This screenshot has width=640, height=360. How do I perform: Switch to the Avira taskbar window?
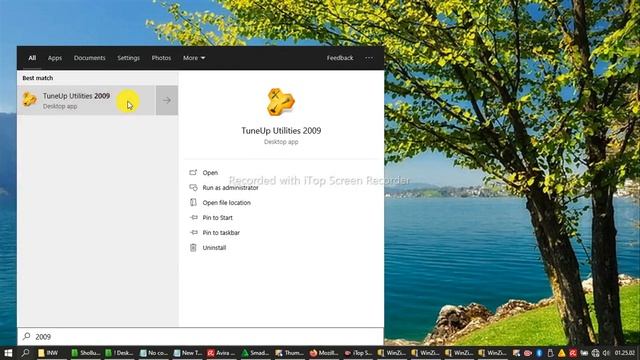click(221, 353)
